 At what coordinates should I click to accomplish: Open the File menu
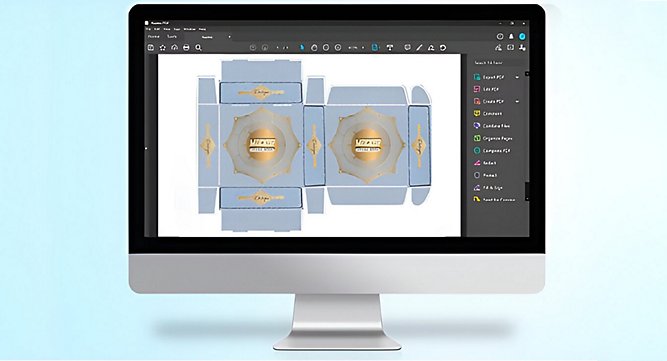pos(148,29)
